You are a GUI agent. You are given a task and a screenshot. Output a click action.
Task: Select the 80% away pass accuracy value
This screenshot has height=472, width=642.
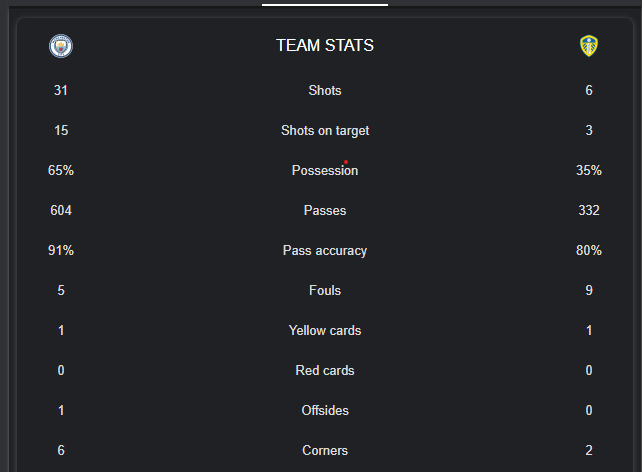click(589, 250)
